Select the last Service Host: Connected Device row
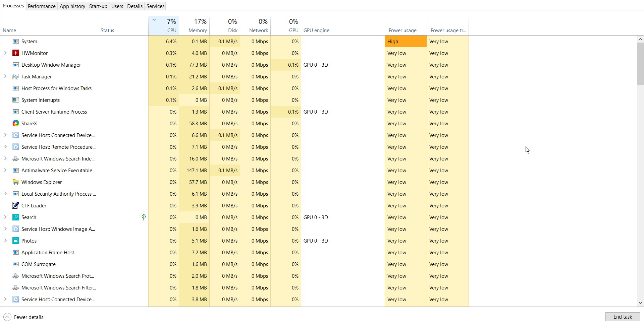The image size is (644, 327). click(x=235, y=300)
